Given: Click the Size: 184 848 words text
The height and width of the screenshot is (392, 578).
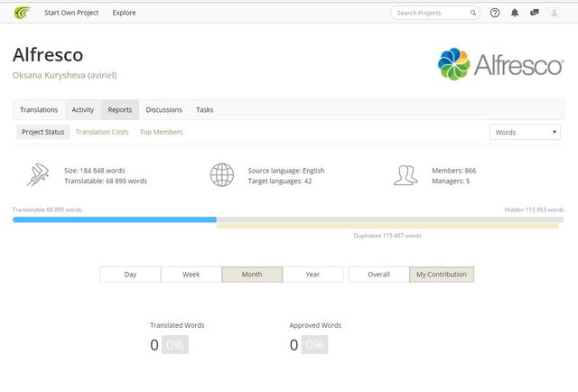Looking at the screenshot, I should 94,171.
